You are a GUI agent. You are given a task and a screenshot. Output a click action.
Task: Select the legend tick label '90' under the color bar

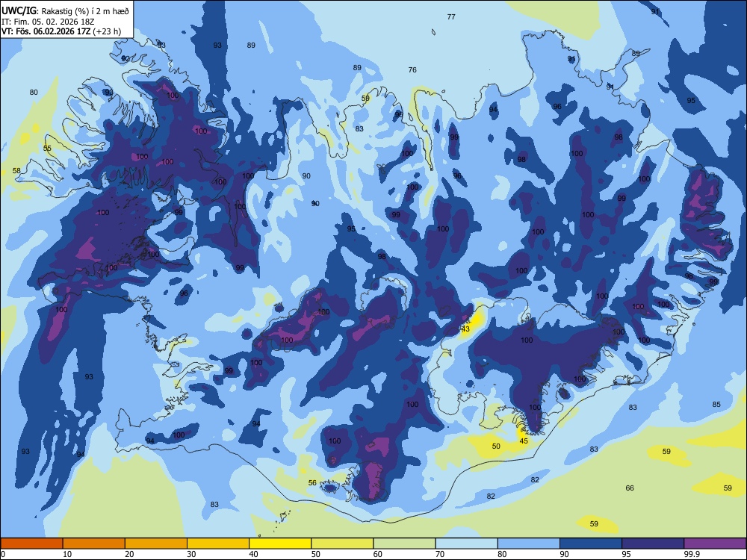pos(564,554)
